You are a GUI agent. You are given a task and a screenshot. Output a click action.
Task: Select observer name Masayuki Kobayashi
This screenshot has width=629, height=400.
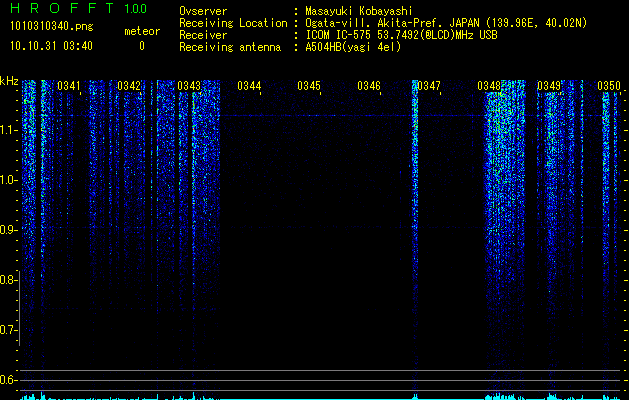(x=359, y=11)
